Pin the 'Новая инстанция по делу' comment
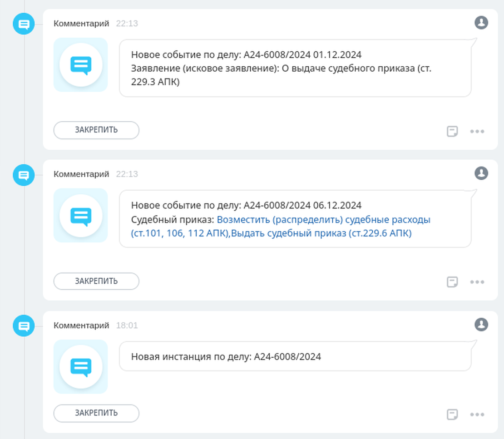The width and height of the screenshot is (504, 439). [x=96, y=413]
